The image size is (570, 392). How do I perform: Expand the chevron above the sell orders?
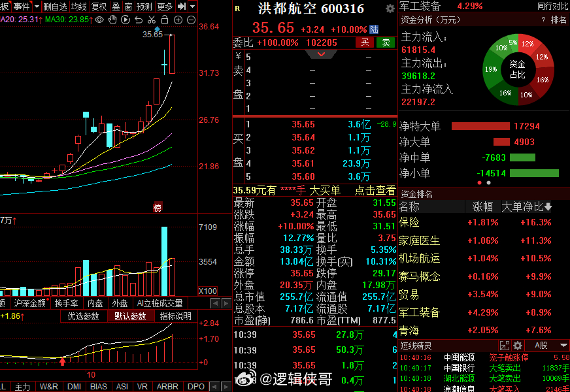pos(322,54)
